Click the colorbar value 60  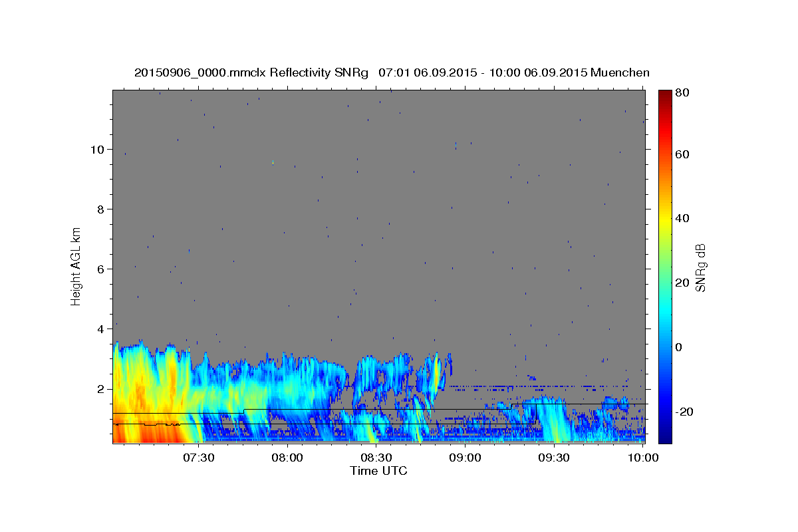pos(684,154)
